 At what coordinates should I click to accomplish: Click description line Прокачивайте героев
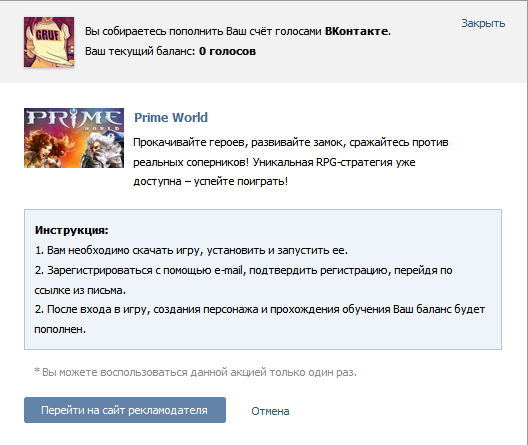click(291, 142)
